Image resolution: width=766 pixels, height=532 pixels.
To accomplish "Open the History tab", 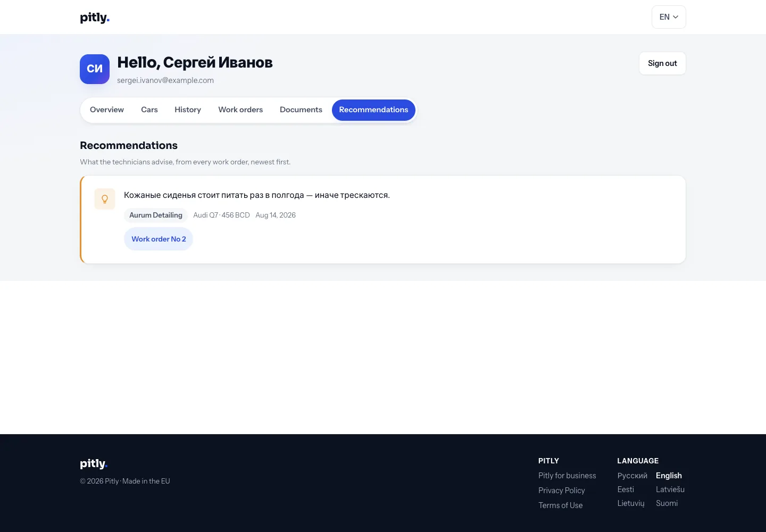I will click(x=188, y=110).
